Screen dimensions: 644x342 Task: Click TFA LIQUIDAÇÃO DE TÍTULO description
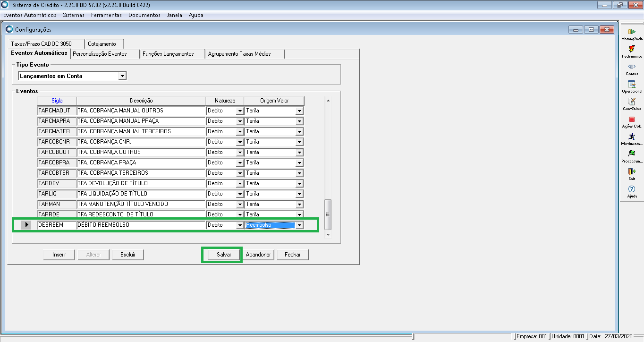[x=141, y=194]
